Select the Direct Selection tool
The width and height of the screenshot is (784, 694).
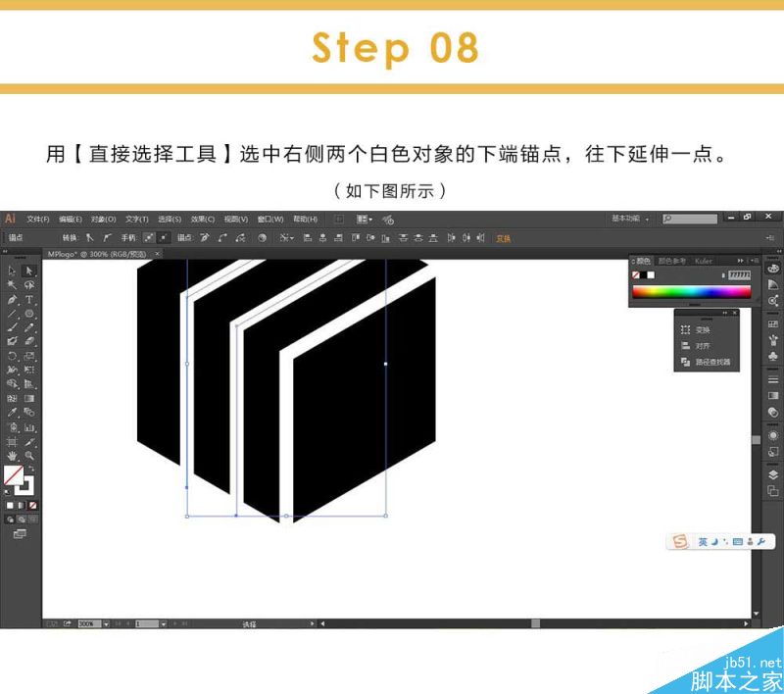tap(29, 271)
